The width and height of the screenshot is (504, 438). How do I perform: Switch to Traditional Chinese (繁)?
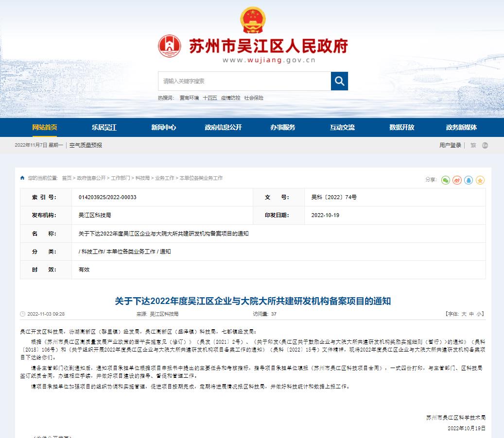pos(473,145)
